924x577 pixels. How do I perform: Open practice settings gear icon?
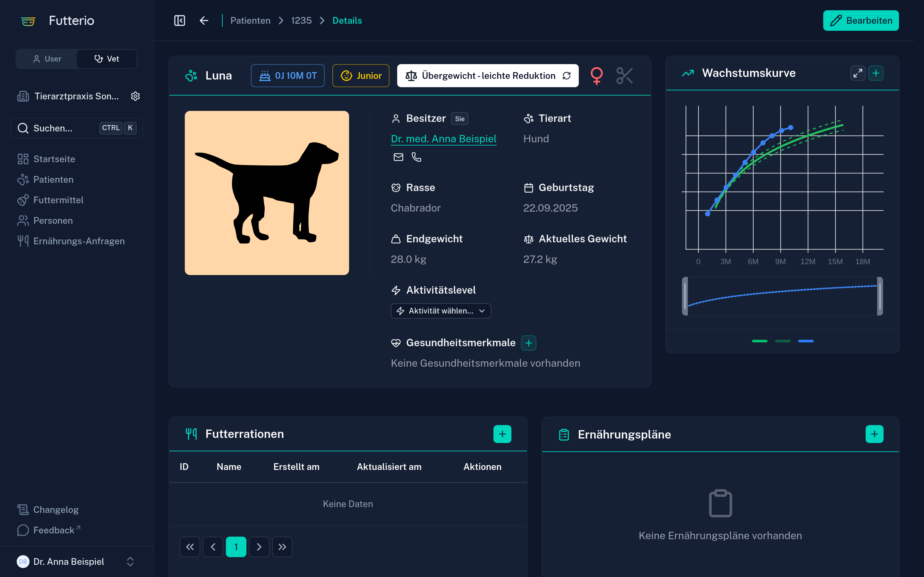(x=135, y=96)
